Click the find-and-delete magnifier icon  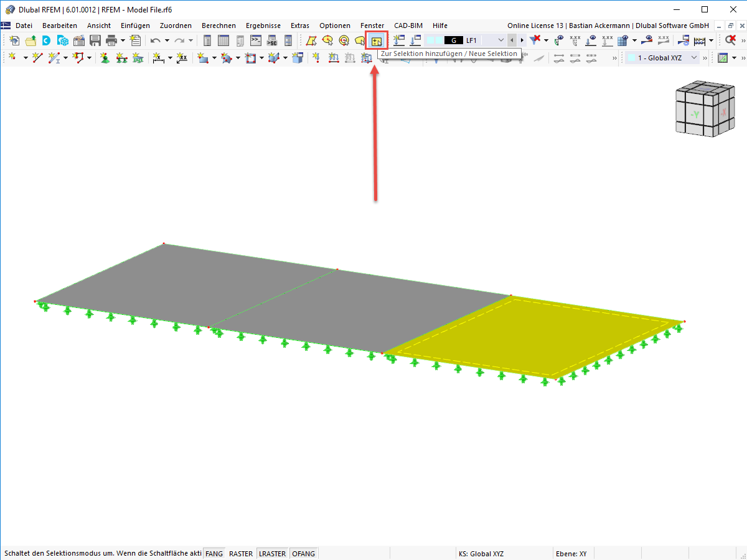pyautogui.click(x=731, y=40)
